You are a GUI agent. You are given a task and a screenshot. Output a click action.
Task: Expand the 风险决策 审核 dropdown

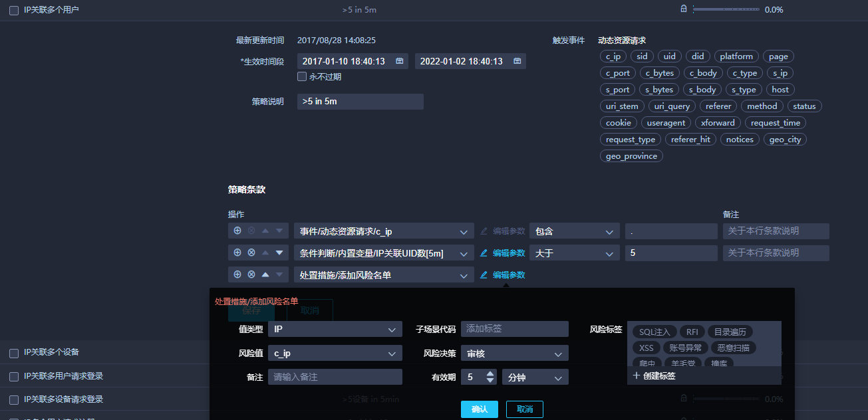[515, 353]
